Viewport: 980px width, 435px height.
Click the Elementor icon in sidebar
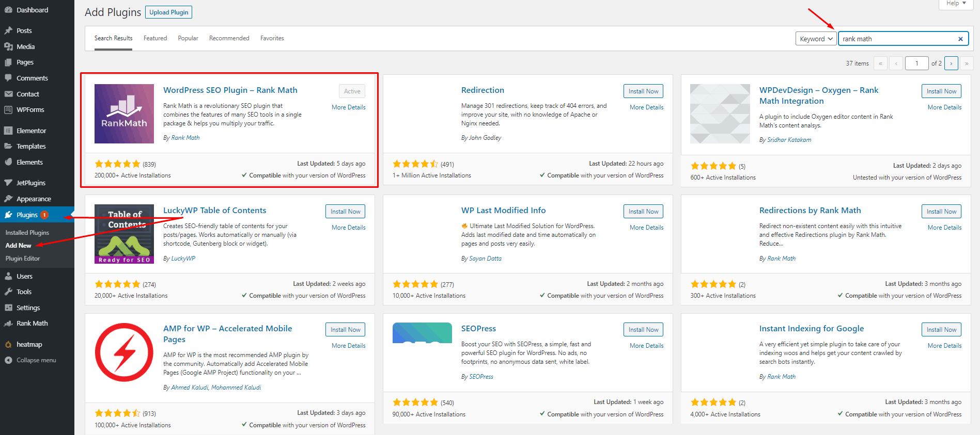[8, 131]
